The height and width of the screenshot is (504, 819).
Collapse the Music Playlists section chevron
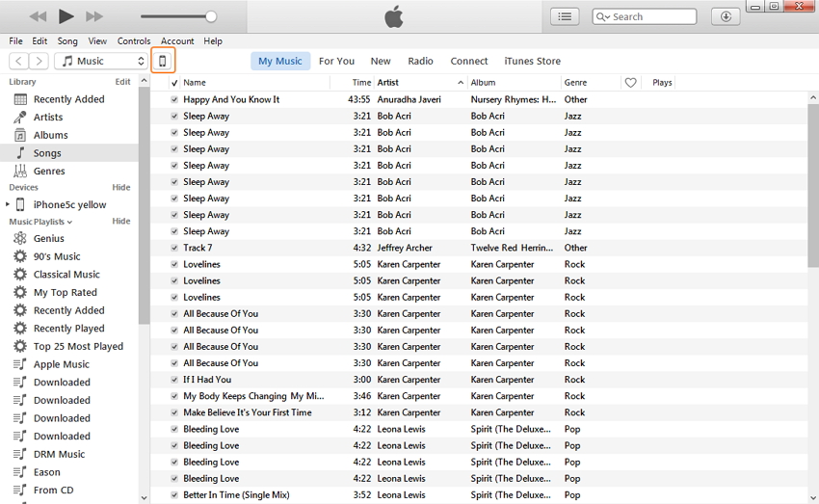tap(69, 223)
